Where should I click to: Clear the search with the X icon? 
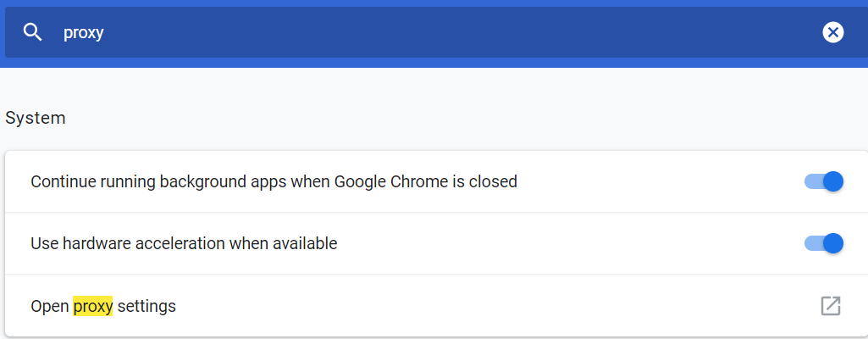[x=833, y=33]
